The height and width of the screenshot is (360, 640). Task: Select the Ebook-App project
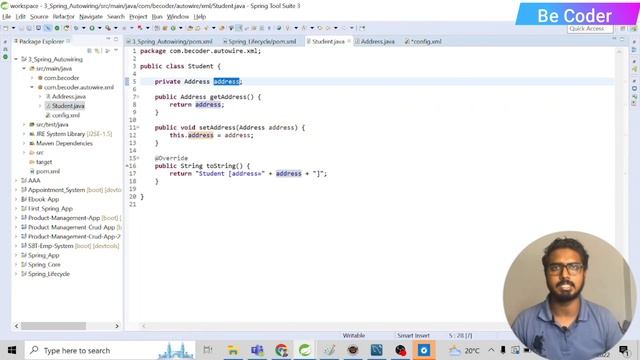[x=40, y=199]
